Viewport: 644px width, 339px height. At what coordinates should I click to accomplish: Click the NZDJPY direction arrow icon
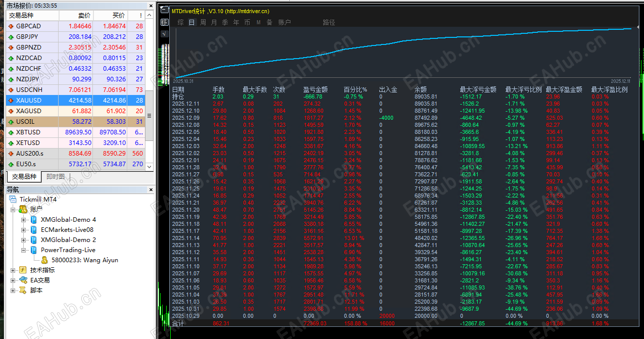[x=12, y=79]
